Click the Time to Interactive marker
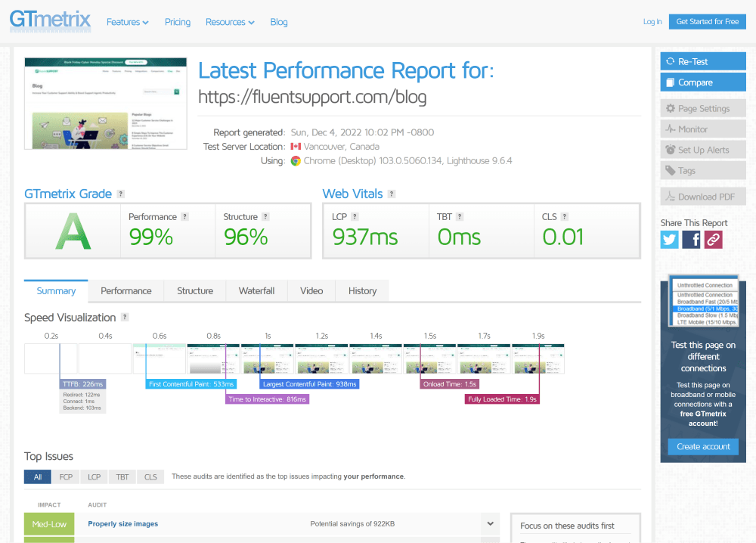 267,399
